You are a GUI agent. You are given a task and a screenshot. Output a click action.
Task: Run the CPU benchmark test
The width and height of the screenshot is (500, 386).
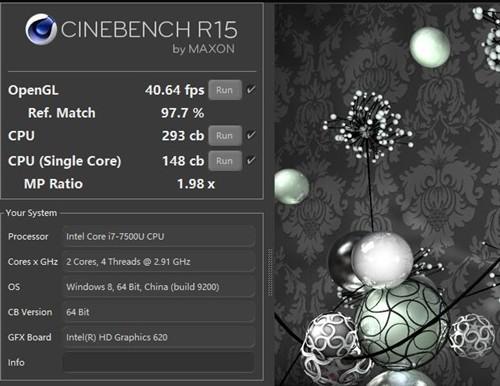click(225, 136)
